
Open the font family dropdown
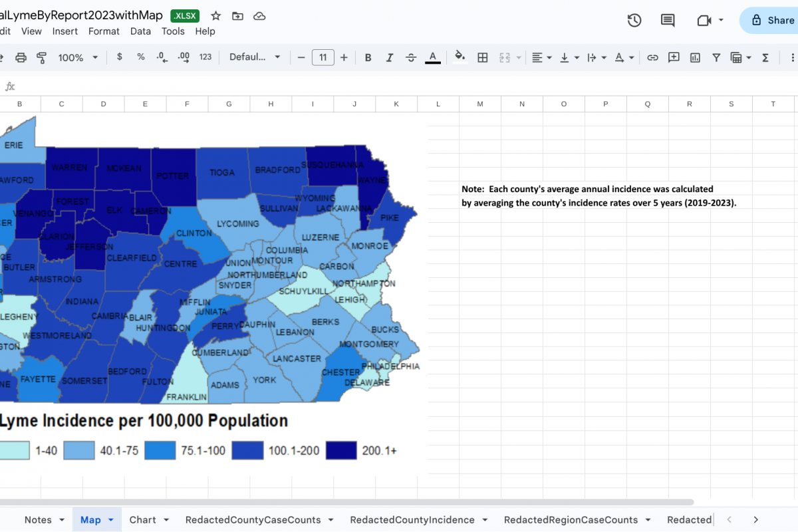click(x=255, y=58)
